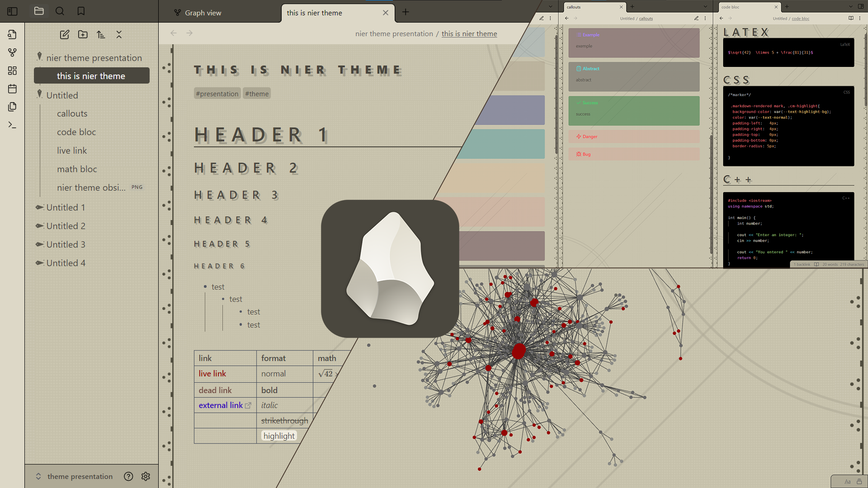The width and height of the screenshot is (868, 488).
Task: Click the #presentation tag
Action: (217, 94)
